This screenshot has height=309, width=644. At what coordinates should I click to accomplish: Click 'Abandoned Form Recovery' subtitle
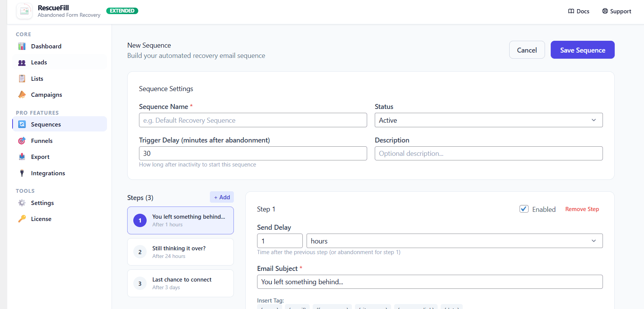(x=69, y=15)
